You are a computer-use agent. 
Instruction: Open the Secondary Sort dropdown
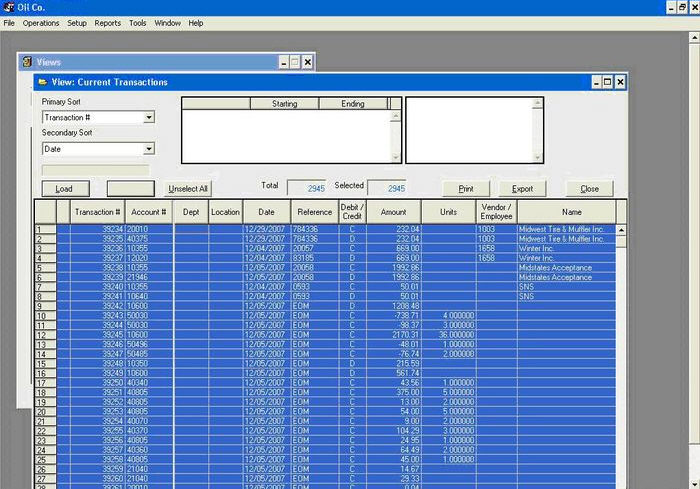(149, 149)
